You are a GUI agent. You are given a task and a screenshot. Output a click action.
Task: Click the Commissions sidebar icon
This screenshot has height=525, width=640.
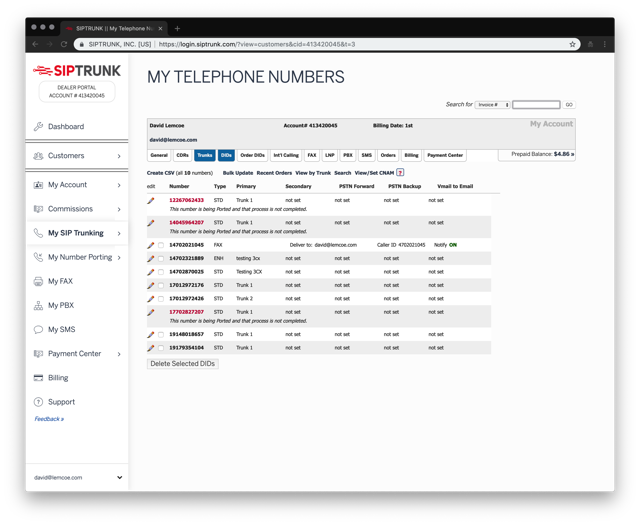pos(38,209)
